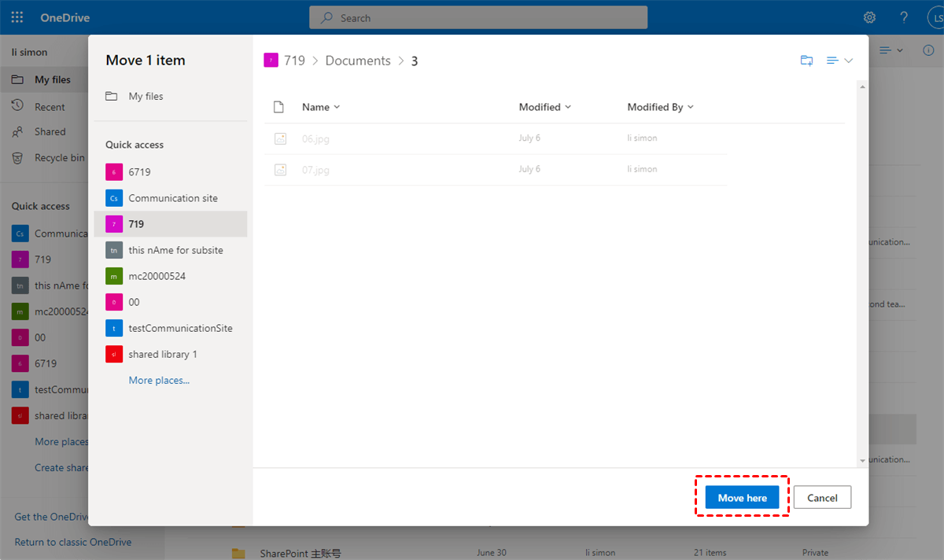The width and height of the screenshot is (944, 560).
Task: Select the mc20000524 site in dialog
Action: point(157,276)
